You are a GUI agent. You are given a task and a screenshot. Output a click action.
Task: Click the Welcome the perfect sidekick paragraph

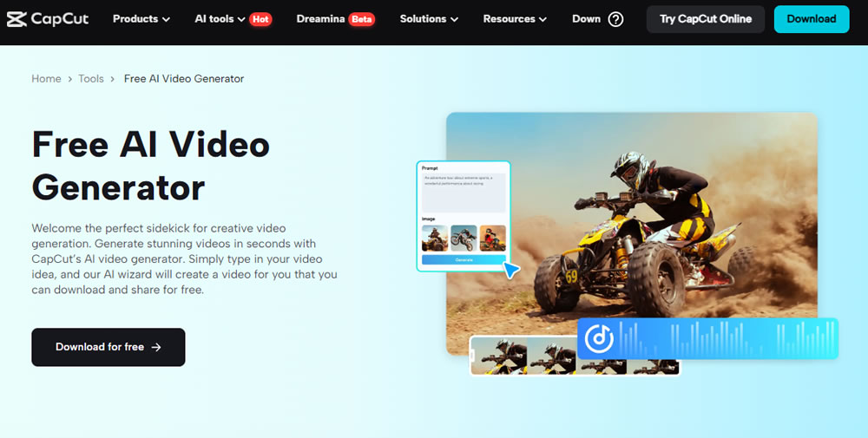184,258
